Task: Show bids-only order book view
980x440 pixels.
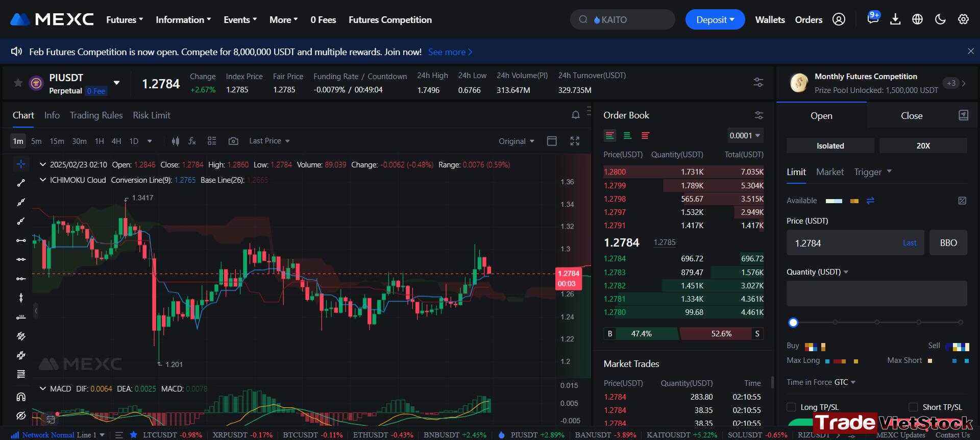Action: coord(627,135)
